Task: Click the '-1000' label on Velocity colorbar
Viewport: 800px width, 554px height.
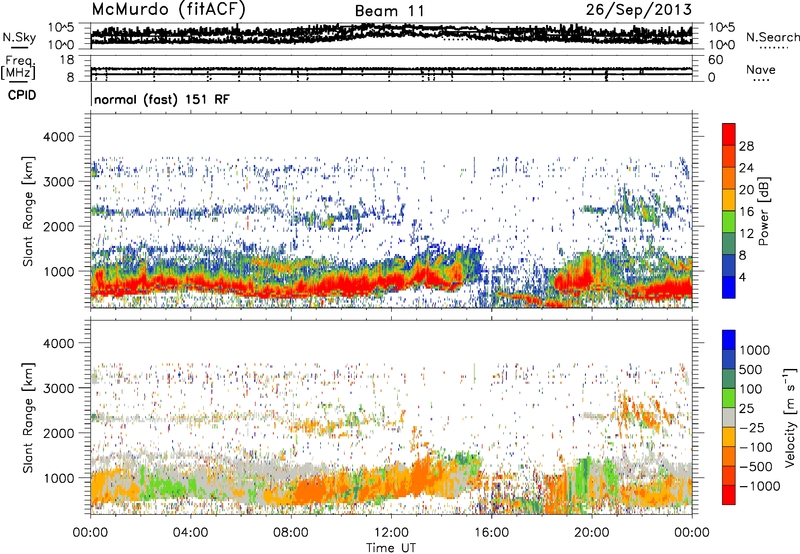Action: (x=759, y=486)
